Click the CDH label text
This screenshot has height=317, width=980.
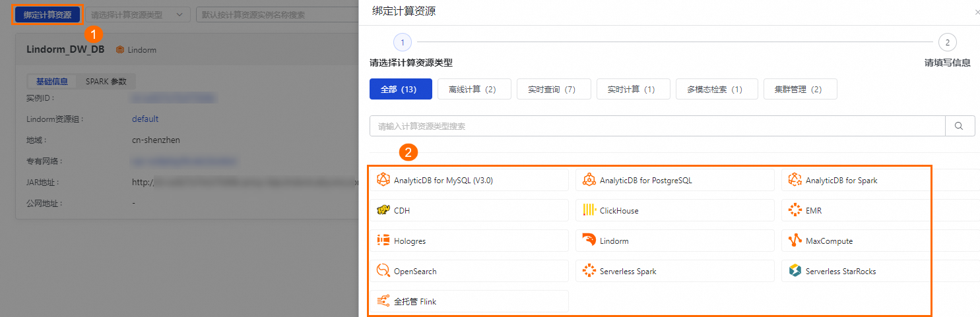[x=403, y=211]
